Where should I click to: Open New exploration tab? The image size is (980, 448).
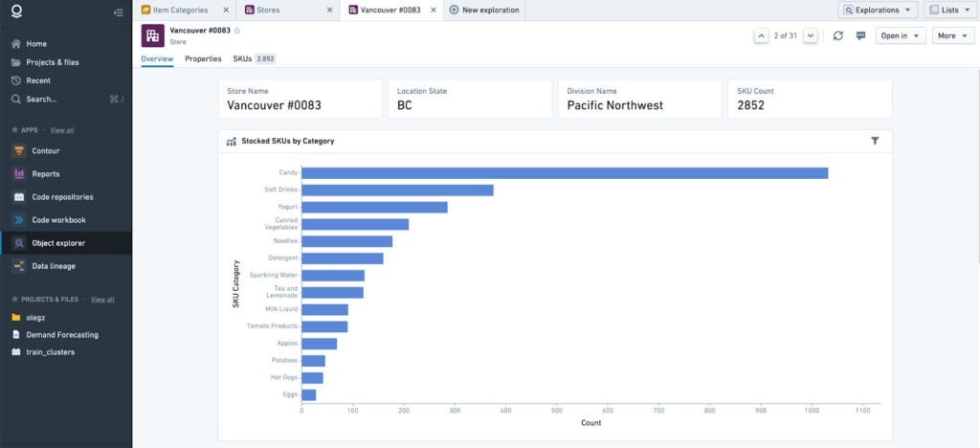[x=484, y=10]
